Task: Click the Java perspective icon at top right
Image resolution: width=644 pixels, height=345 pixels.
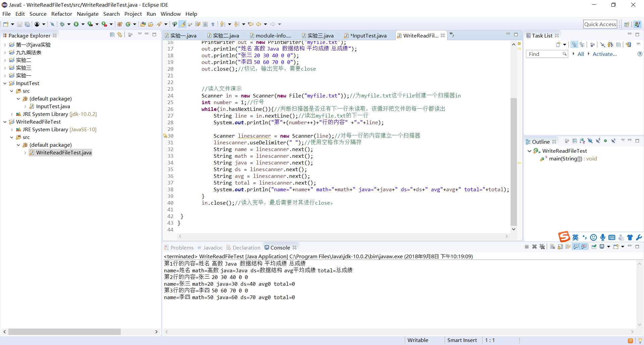Action: point(637,24)
